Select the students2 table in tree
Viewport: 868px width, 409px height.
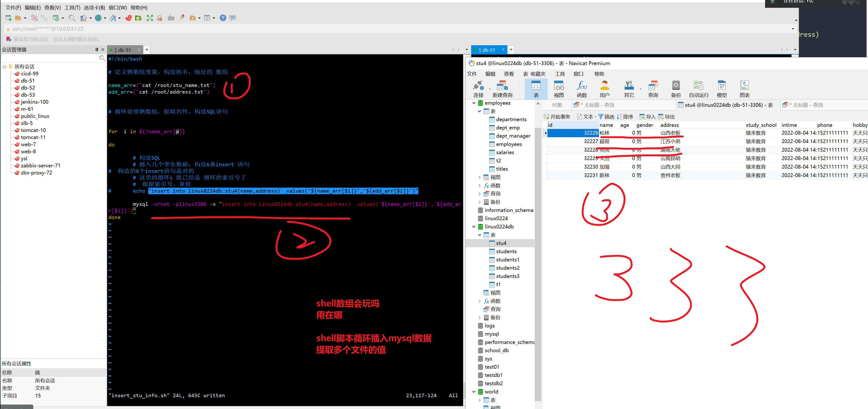pos(508,268)
